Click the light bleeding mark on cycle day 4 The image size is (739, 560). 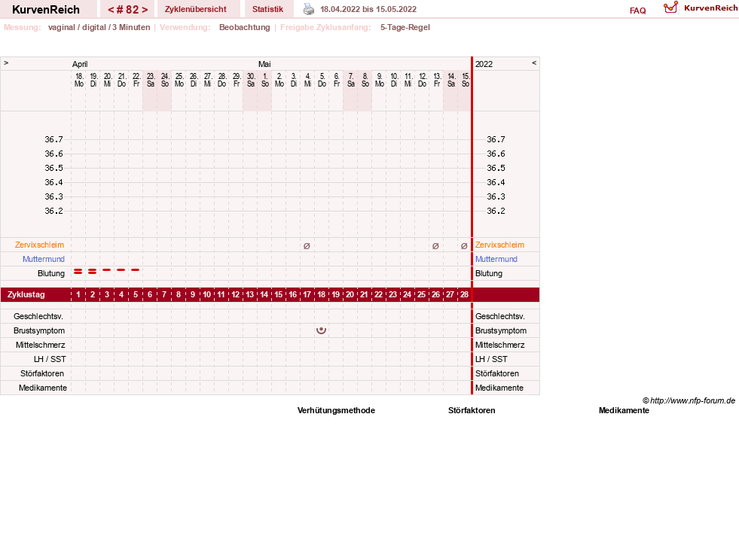pos(121,270)
